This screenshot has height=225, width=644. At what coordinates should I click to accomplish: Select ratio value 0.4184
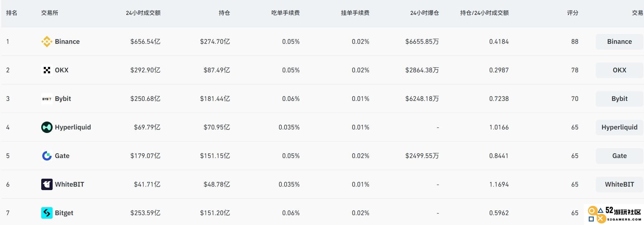(499, 42)
